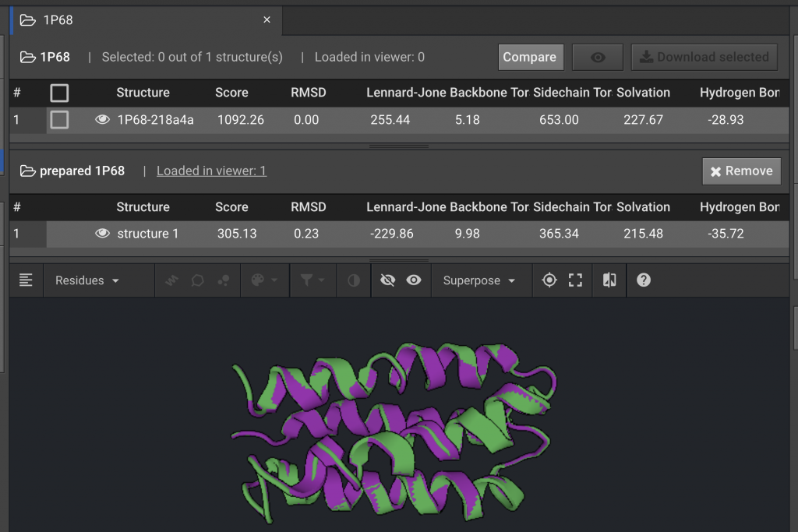Click Structure column header in 1P68 table

(143, 93)
